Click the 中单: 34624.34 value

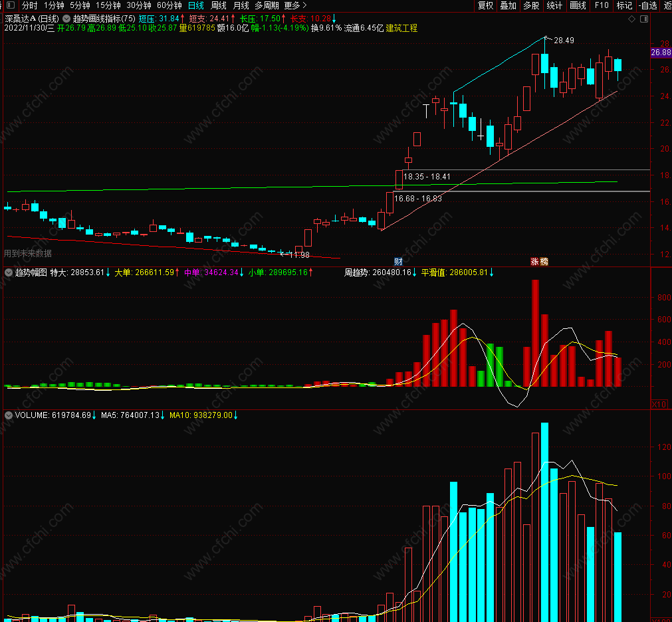[x=214, y=272]
